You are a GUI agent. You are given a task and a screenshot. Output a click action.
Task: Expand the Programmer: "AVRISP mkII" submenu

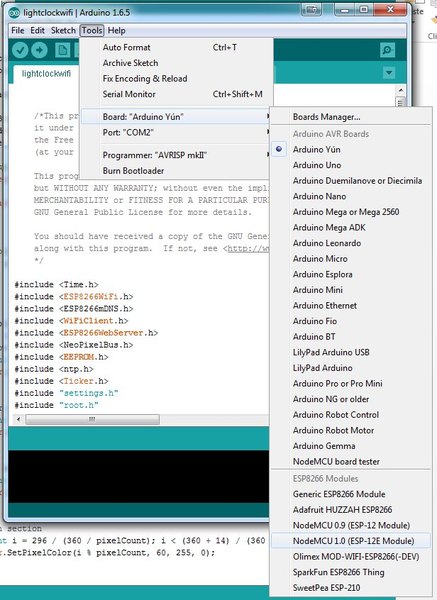[x=176, y=155]
